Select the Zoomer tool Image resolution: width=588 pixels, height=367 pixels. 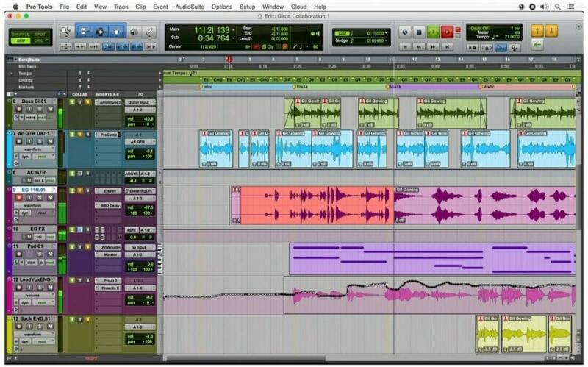pyautogui.click(x=66, y=32)
